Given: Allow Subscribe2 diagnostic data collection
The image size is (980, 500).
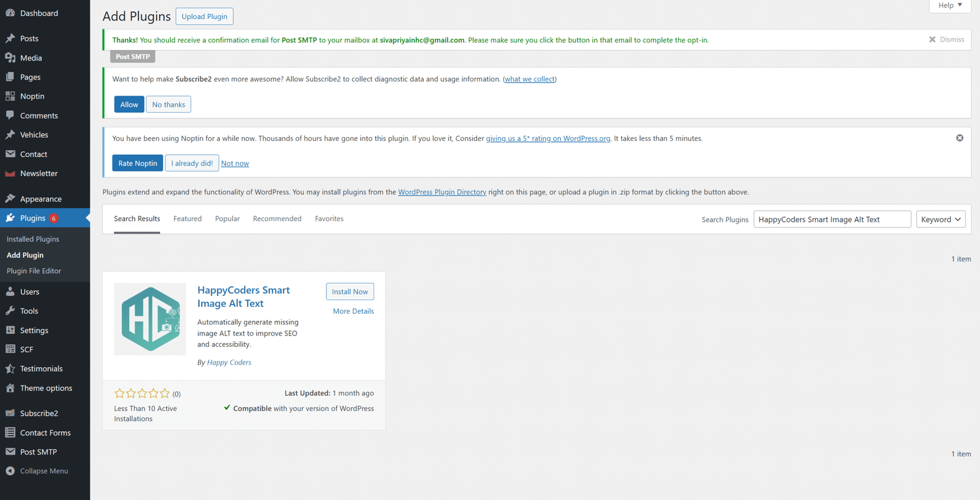Looking at the screenshot, I should click(129, 104).
